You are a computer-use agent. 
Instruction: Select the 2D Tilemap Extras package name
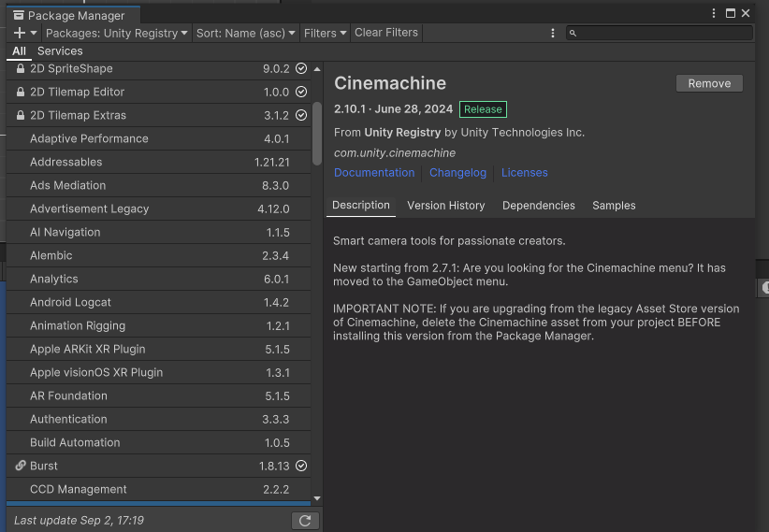coord(78,115)
